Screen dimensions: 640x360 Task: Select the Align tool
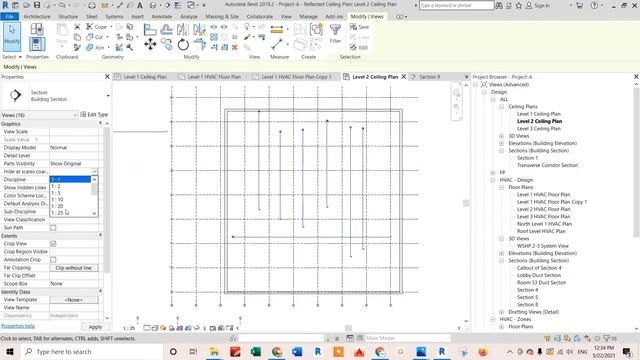click(150, 29)
